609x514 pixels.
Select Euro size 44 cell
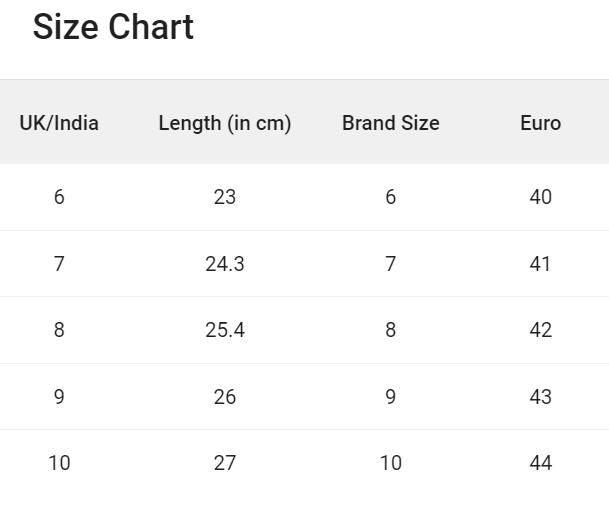[x=540, y=463]
